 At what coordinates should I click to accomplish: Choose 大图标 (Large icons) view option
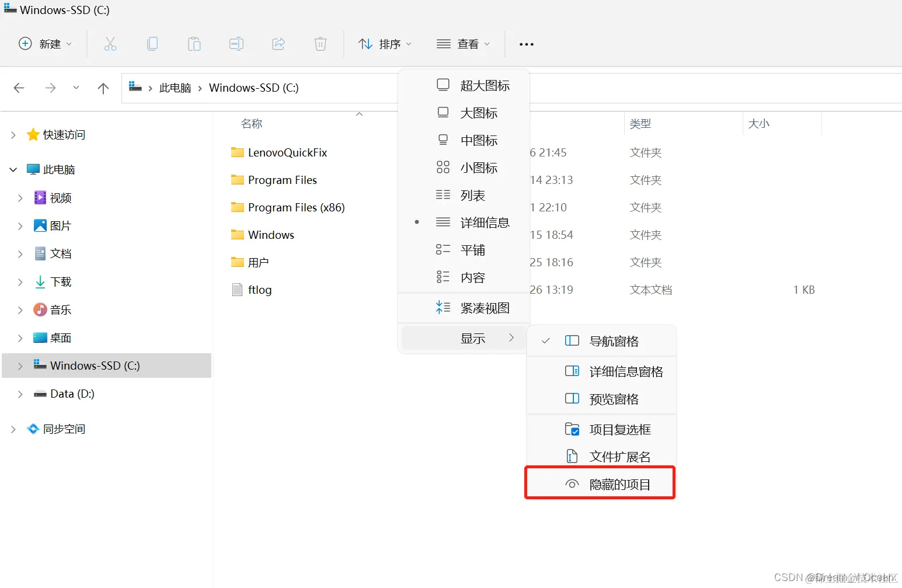tap(478, 113)
